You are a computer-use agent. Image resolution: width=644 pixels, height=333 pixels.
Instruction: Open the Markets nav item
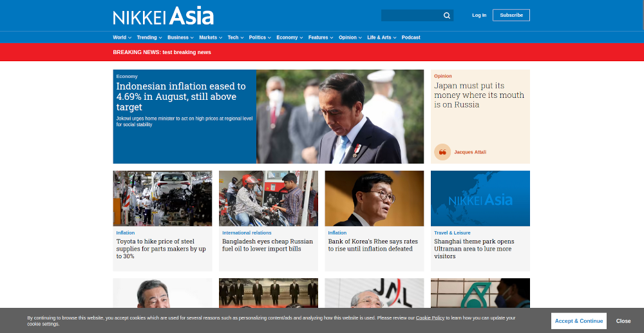[x=208, y=37]
